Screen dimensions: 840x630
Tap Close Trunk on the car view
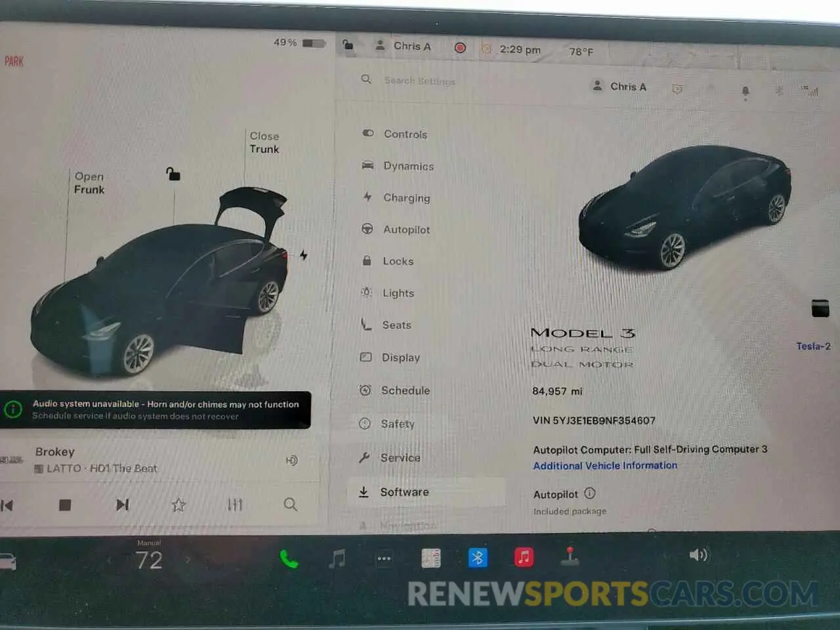tap(264, 142)
